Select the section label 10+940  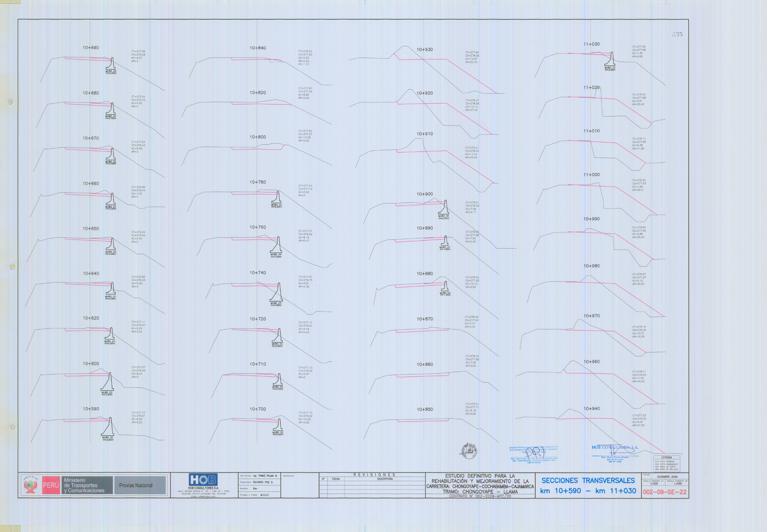(591, 408)
